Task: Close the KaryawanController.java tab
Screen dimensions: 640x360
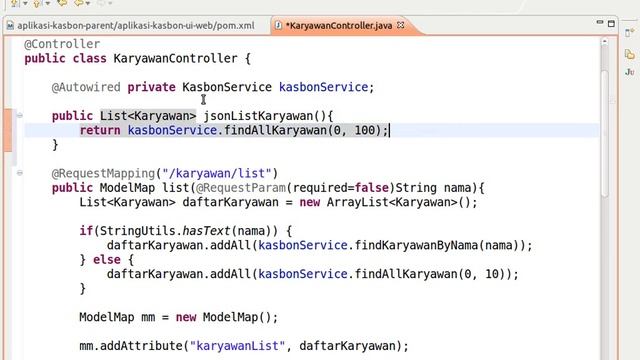Action: (x=401, y=25)
